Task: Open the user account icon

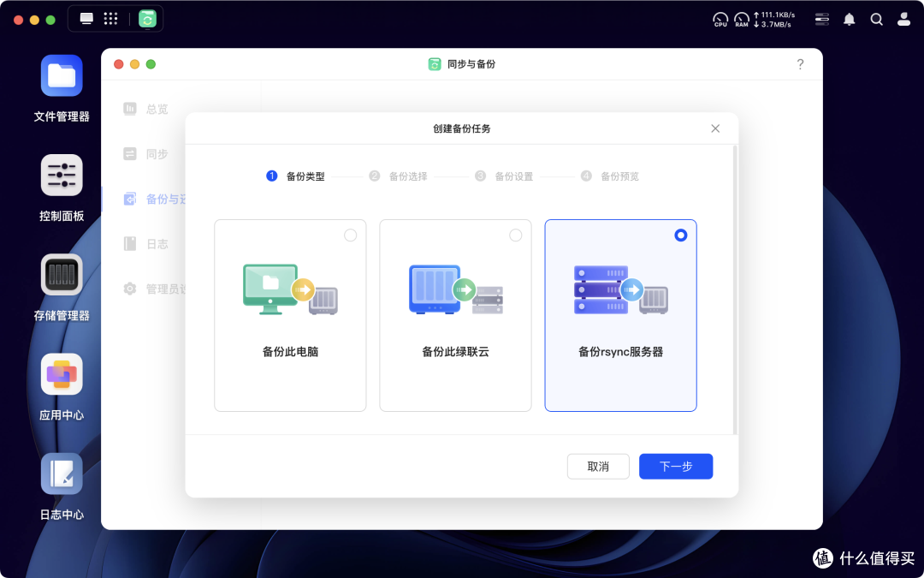Action: 903,20
